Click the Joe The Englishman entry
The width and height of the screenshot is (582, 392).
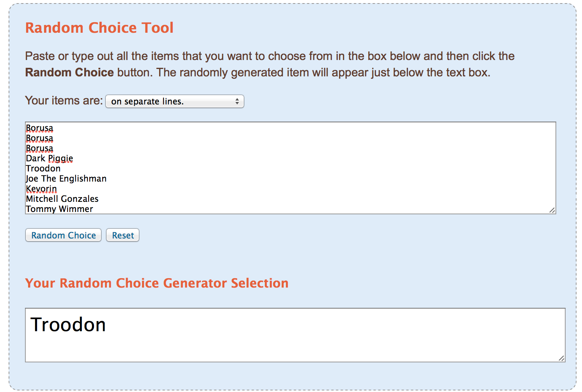click(66, 179)
